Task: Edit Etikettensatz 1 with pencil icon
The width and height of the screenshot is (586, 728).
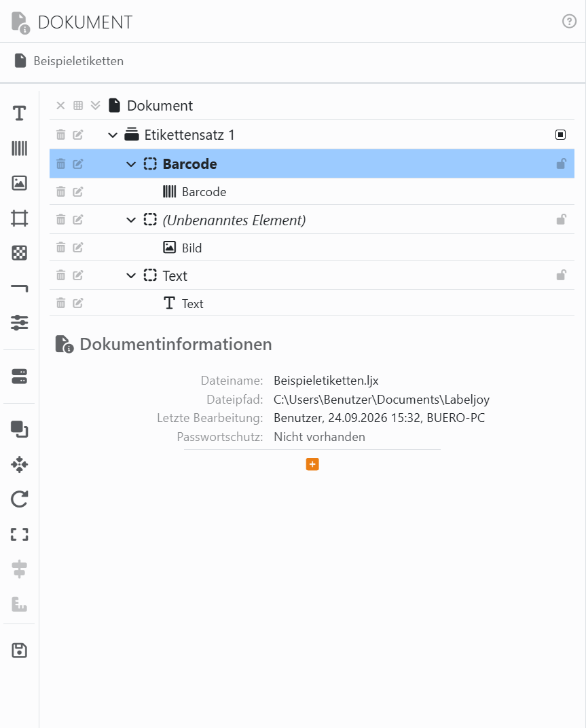Action: click(78, 134)
